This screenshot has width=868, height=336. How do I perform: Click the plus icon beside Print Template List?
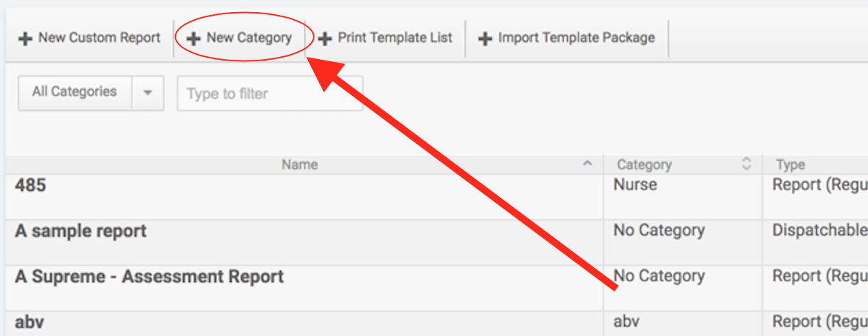click(x=324, y=38)
